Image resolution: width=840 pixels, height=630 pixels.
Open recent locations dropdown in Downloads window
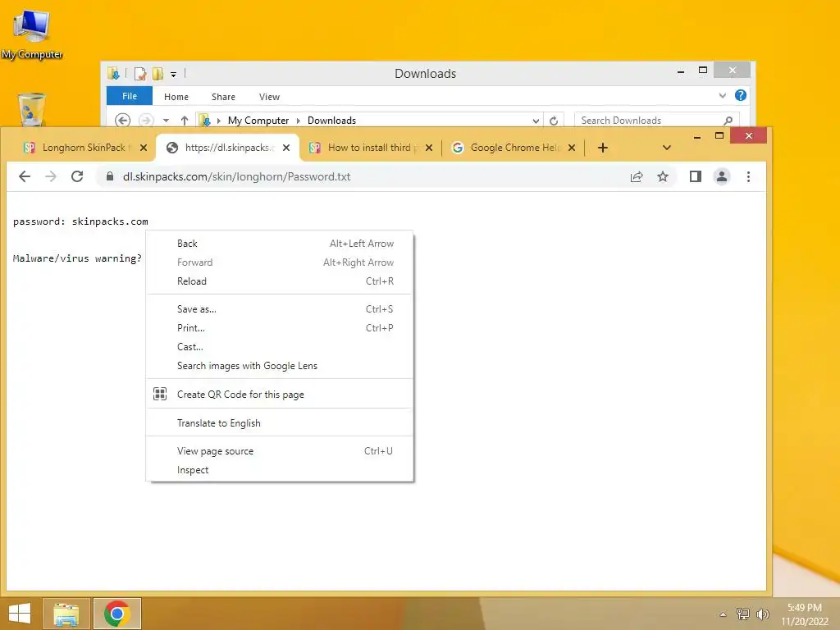pos(166,121)
